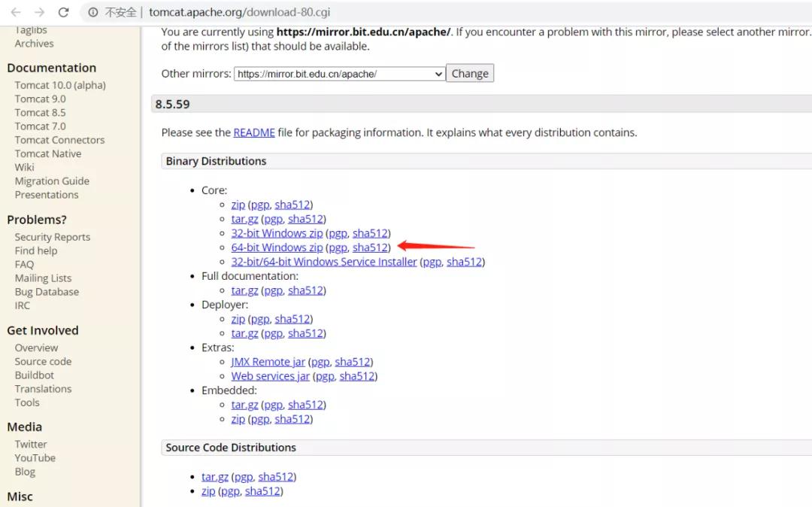
Task: Click the 8.5.59 version heading
Action: point(172,104)
